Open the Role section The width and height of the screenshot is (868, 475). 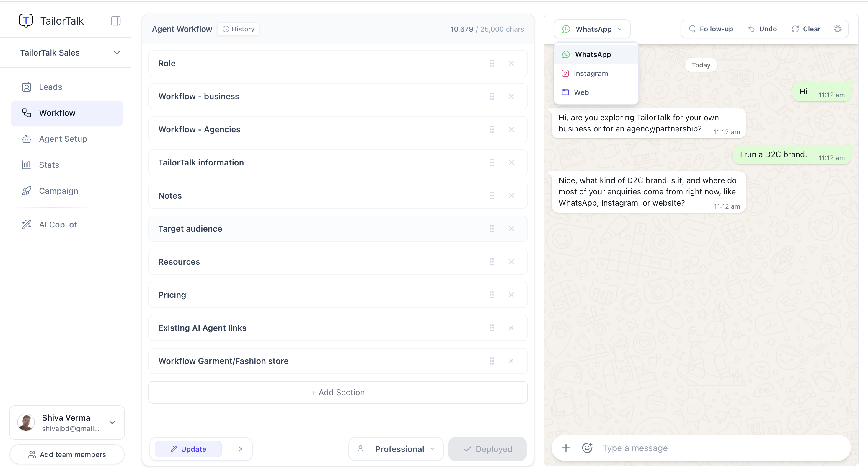[338, 64]
